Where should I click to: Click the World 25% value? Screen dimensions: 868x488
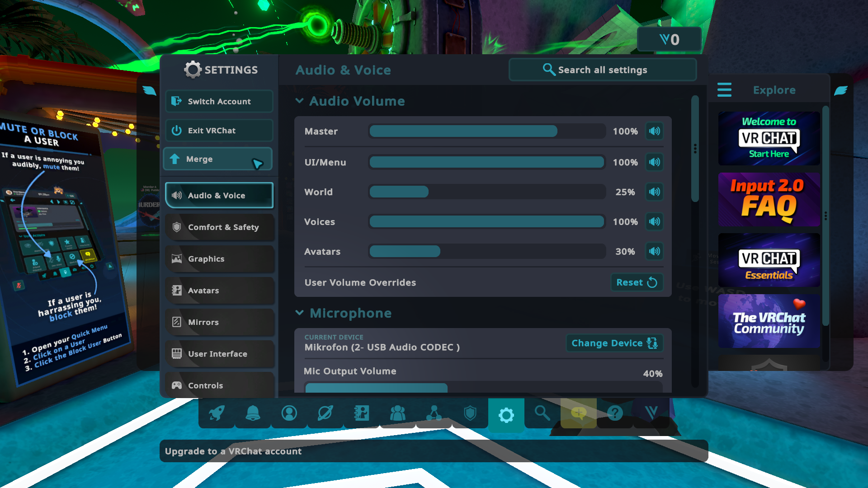click(x=625, y=192)
